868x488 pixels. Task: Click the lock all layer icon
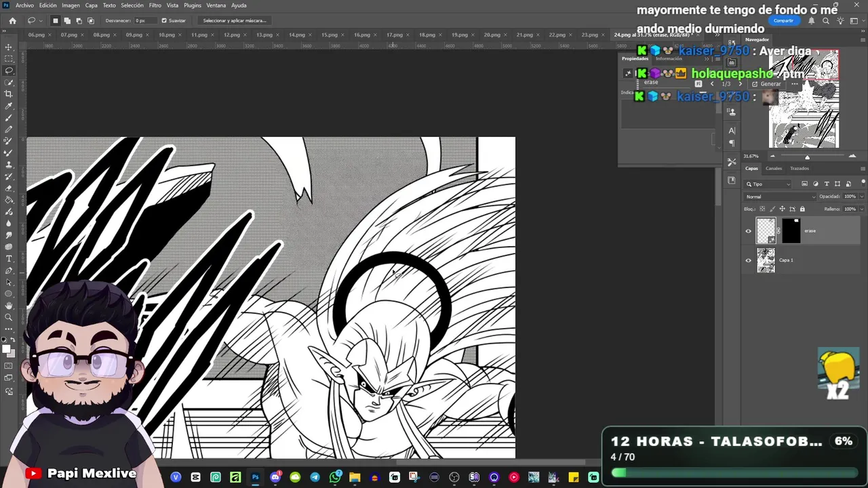tap(802, 209)
